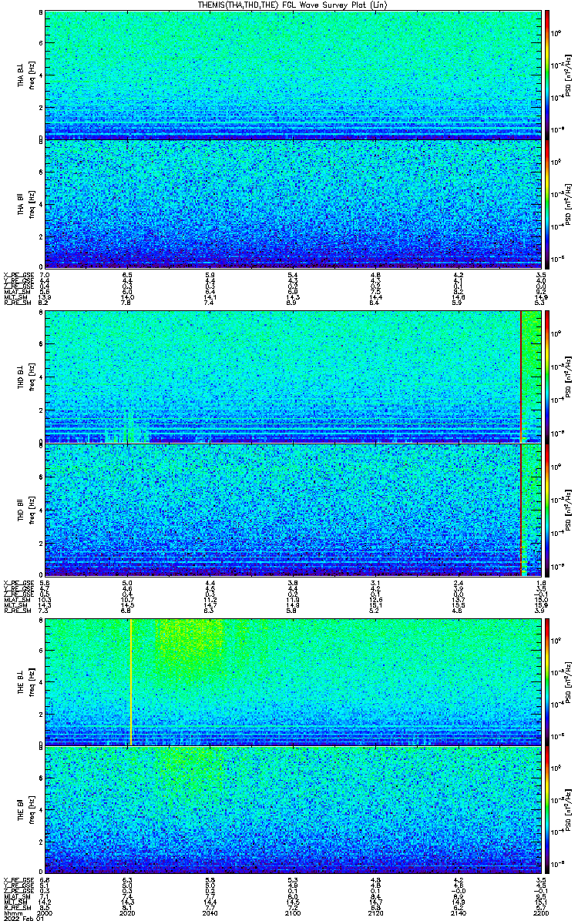The image size is (578, 924).
Task: Click the THA B-perpendicular freq [Hz] axis label
Action: [x=31, y=75]
